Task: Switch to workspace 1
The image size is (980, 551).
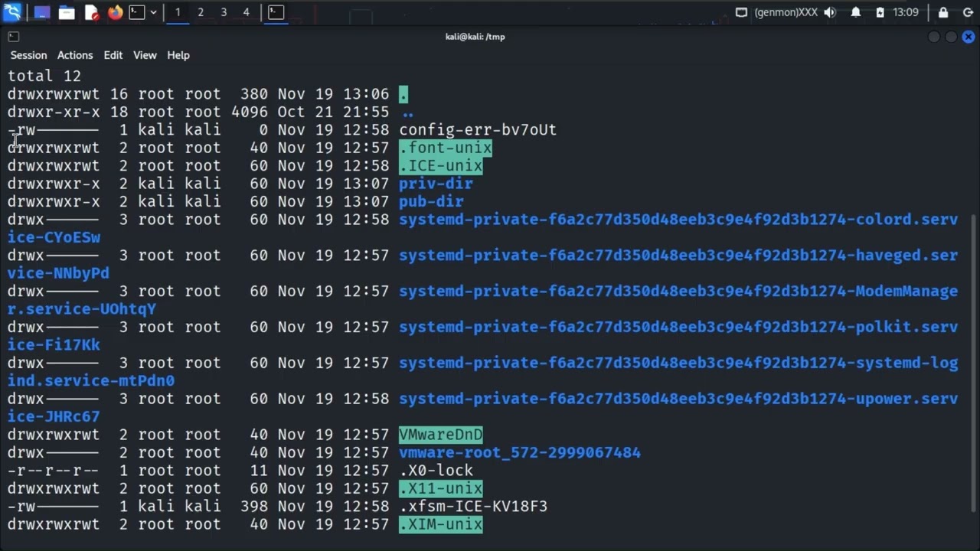Action: 178,12
